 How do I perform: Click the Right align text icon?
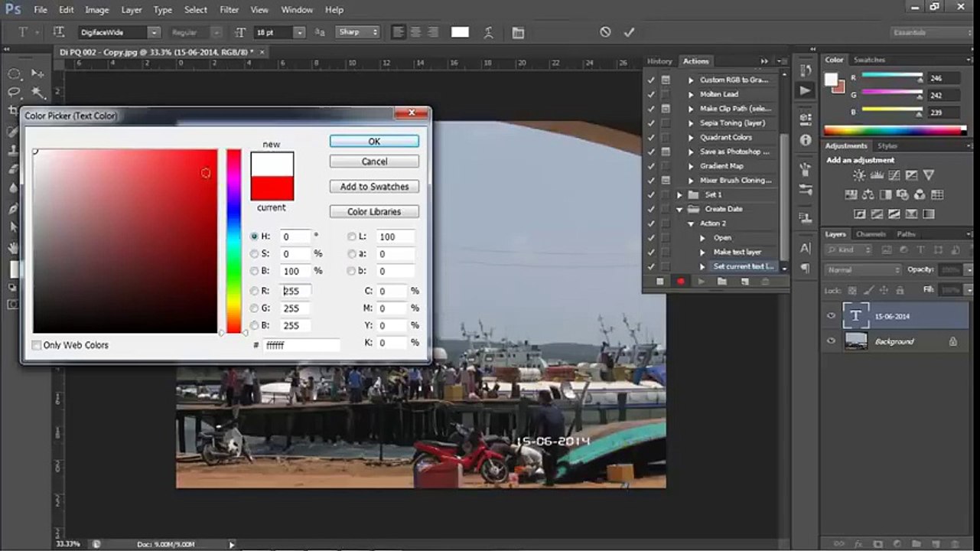(x=433, y=32)
